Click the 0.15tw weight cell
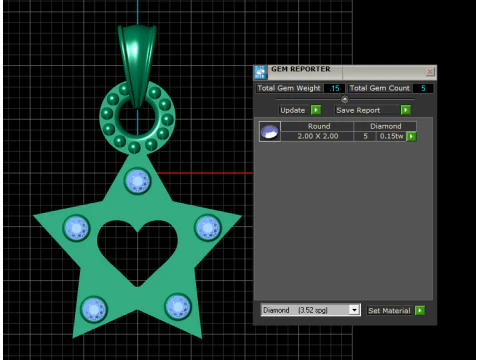 pyautogui.click(x=391, y=136)
